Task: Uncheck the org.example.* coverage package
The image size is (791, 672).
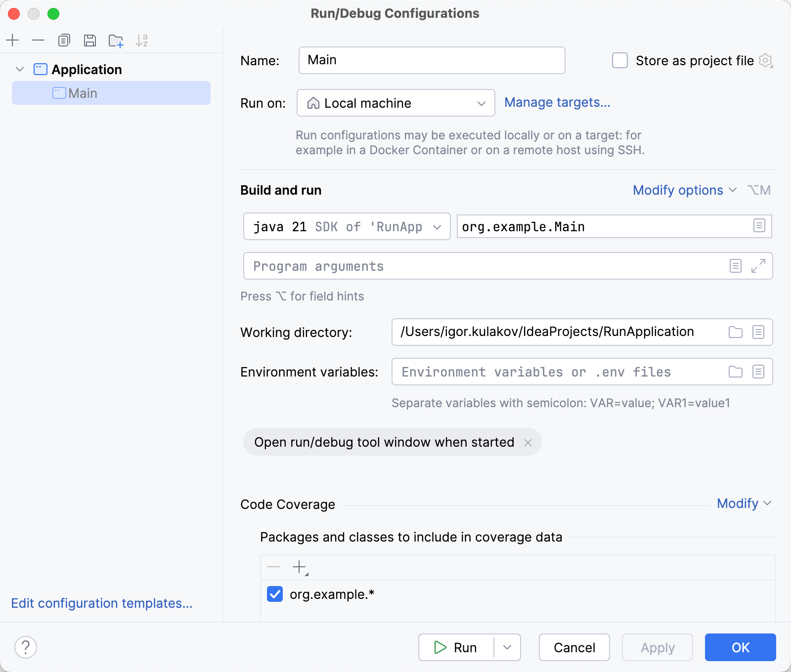Action: click(x=276, y=594)
